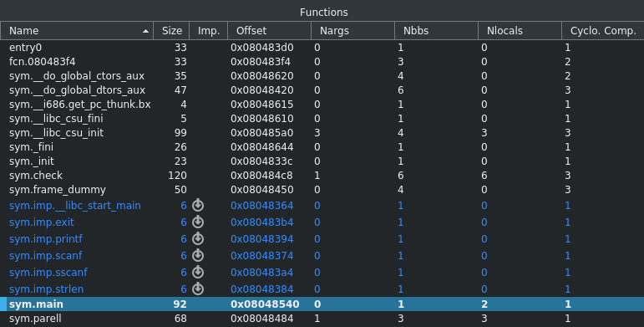Image resolution: width=644 pixels, height=327 pixels.
Task: Click the import icon in sym.imp.printf row
Action: [198, 238]
